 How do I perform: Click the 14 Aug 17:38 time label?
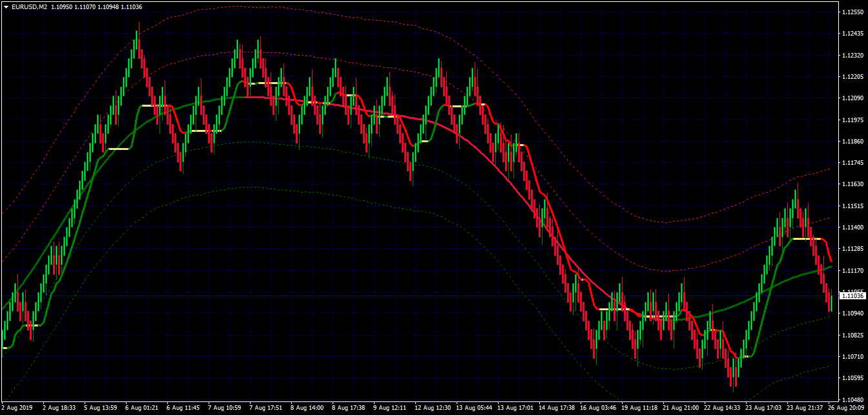[557, 409]
